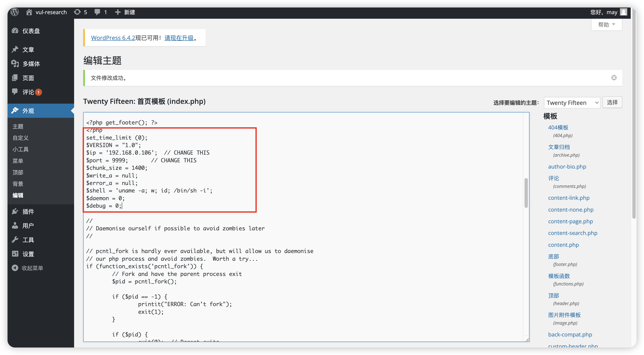This screenshot has width=644, height=355.
Task: Click the 用户 person icon
Action: 15,225
